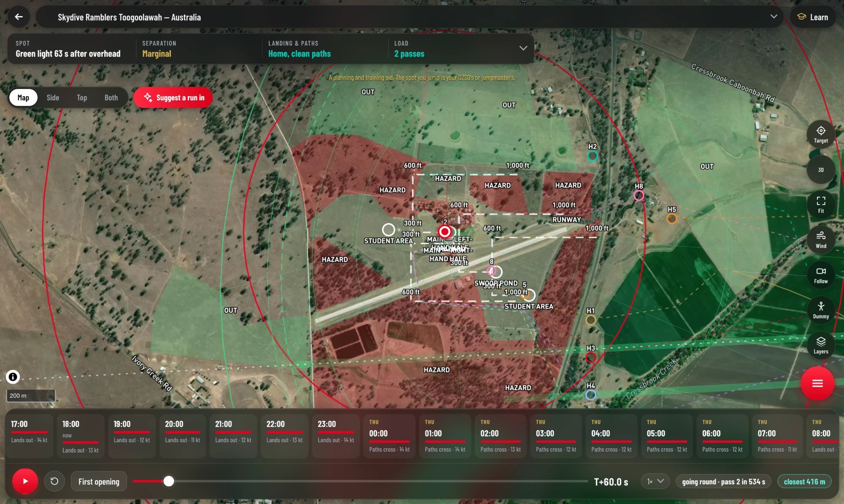This screenshot has height=504, width=844.
Task: Select the THU 06:00 forecast card
Action: click(722, 436)
